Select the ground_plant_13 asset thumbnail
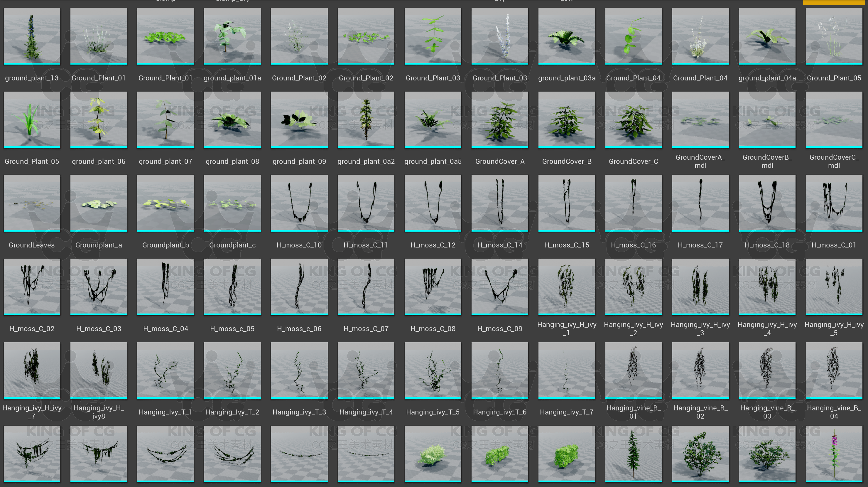868x487 pixels. (32, 36)
